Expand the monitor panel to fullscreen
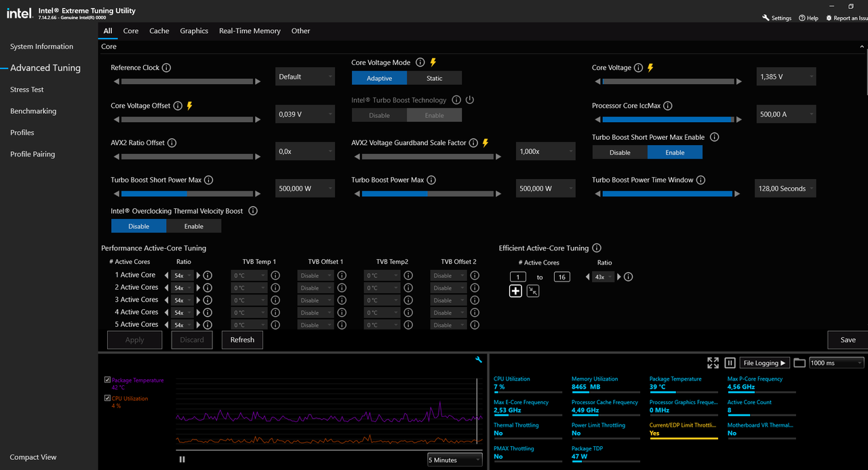 click(713, 363)
